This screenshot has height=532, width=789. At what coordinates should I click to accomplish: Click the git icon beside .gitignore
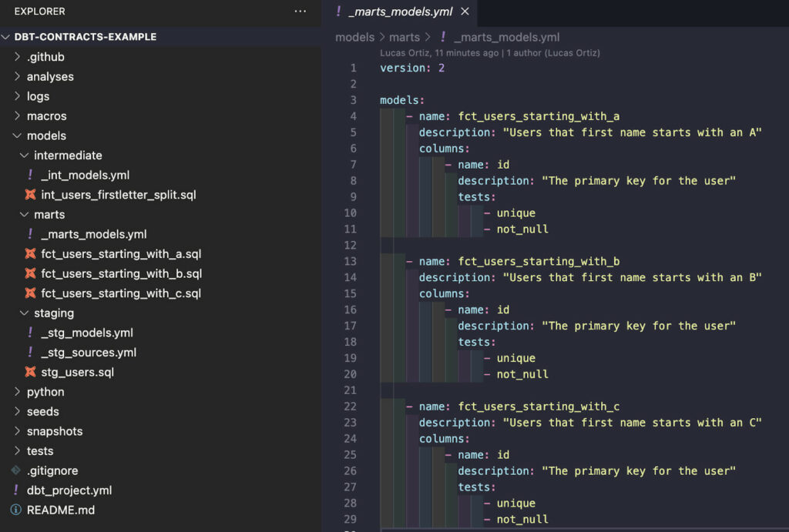tap(16, 470)
